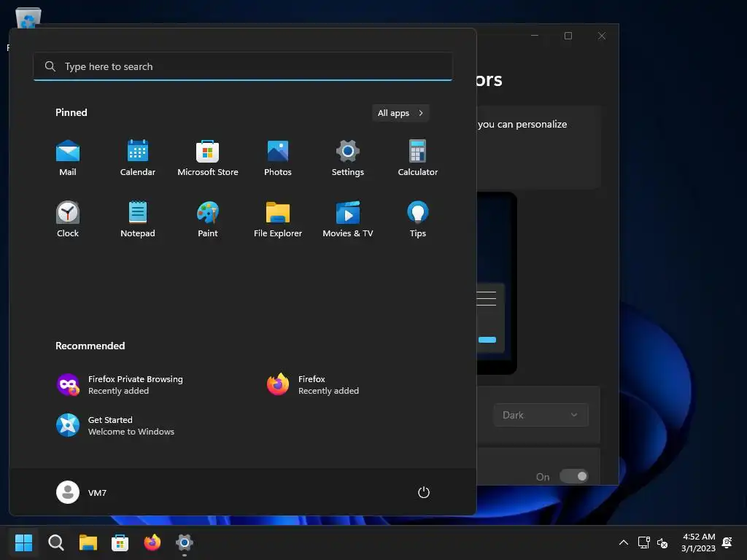Open Firefox Private Browsing recommendation
This screenshot has height=560, width=747.
(120, 385)
